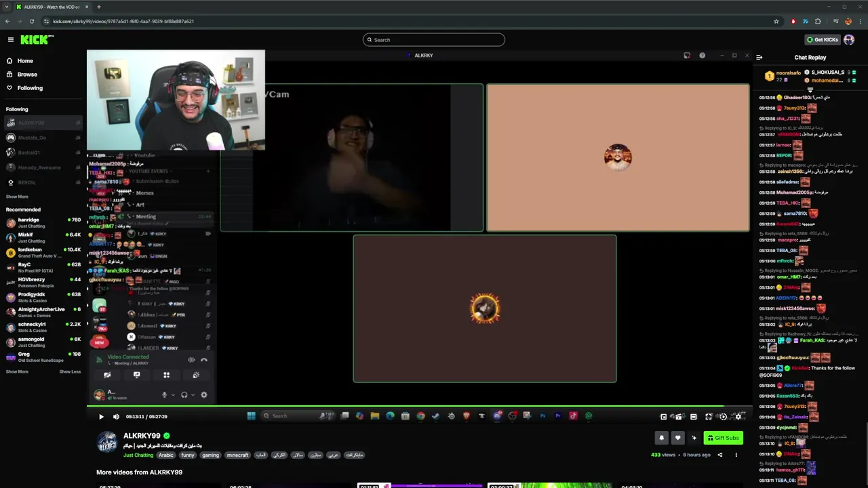
Task: Click the Get KICKs button
Action: click(822, 39)
